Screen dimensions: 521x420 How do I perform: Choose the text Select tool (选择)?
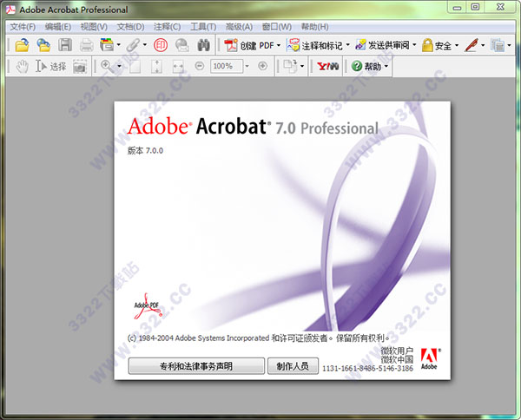[x=50, y=66]
